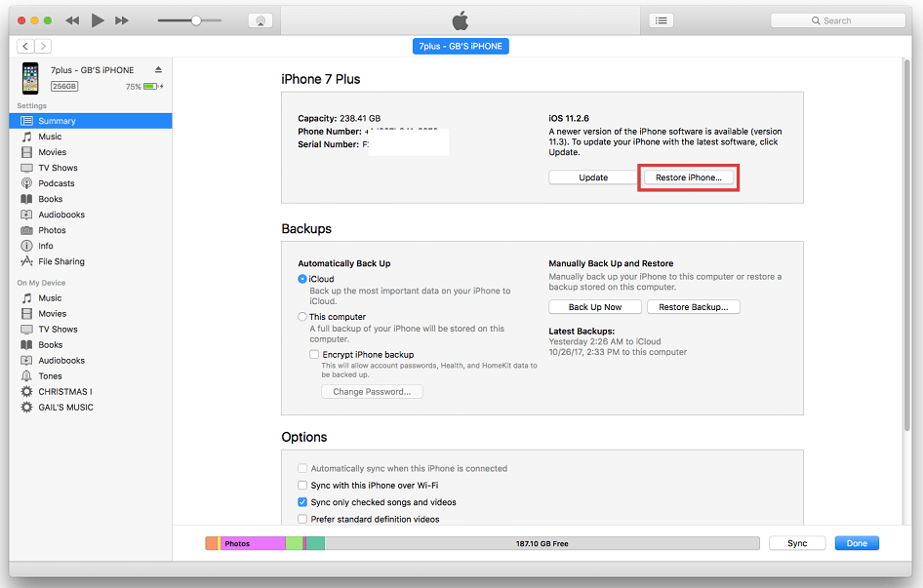Screen dimensions: 923x588
Task: Click the list view icon near search
Action: [x=662, y=20]
